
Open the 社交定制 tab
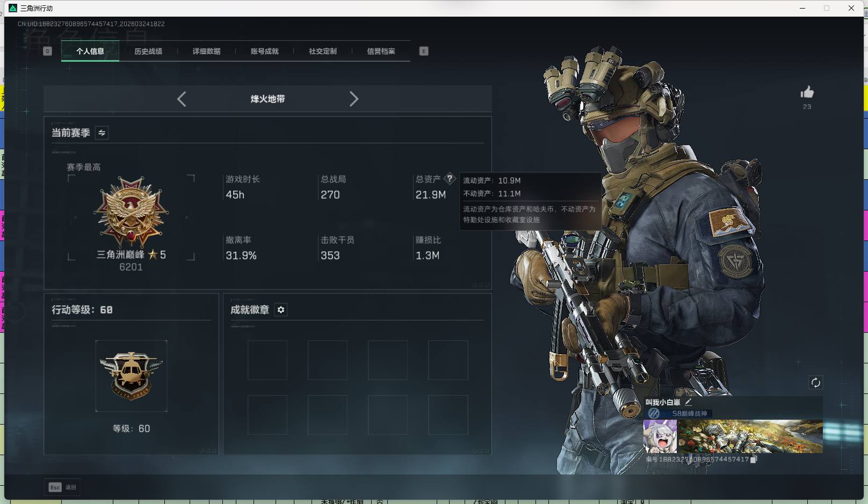323,52
